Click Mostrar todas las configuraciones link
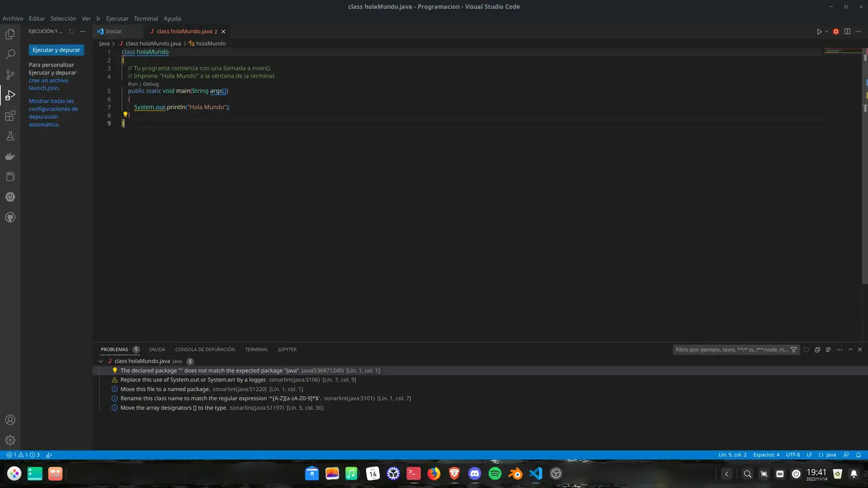The height and width of the screenshot is (488, 868). point(54,113)
